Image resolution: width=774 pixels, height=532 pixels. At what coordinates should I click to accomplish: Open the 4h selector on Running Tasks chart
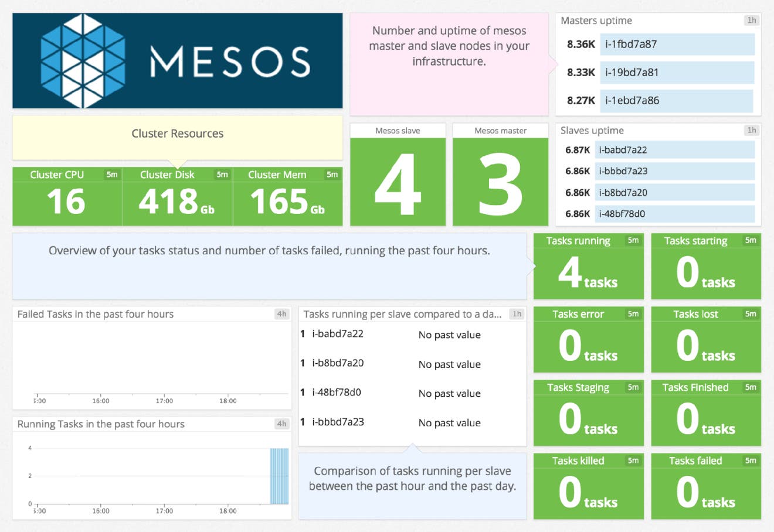281,424
